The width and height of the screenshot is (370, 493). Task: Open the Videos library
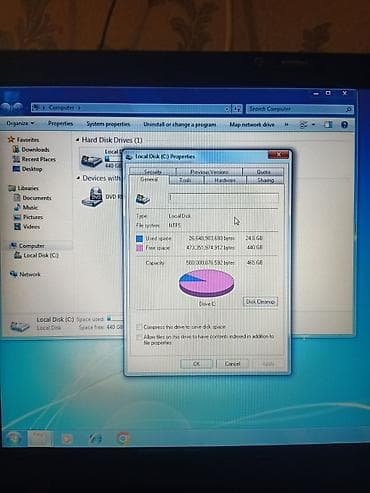pos(31,227)
